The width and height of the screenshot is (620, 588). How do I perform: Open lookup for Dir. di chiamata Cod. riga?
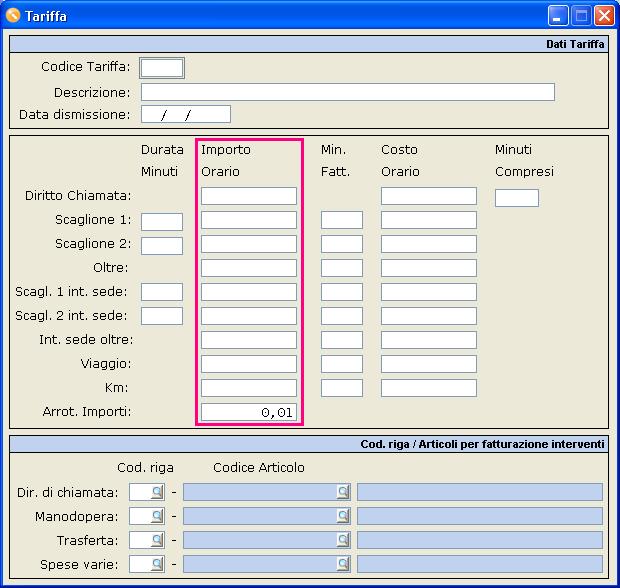coord(157,492)
